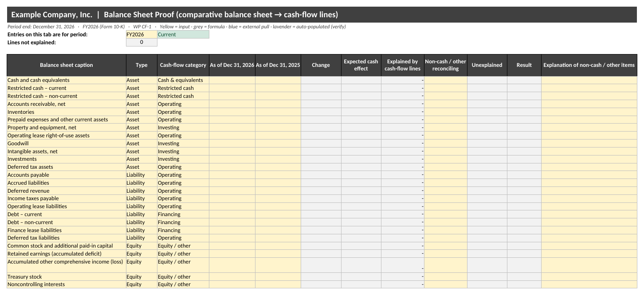Select Dec 31, 2025 input for Inventories row
Image resolution: width=644 pixels, height=295 pixels.
[x=278, y=112]
